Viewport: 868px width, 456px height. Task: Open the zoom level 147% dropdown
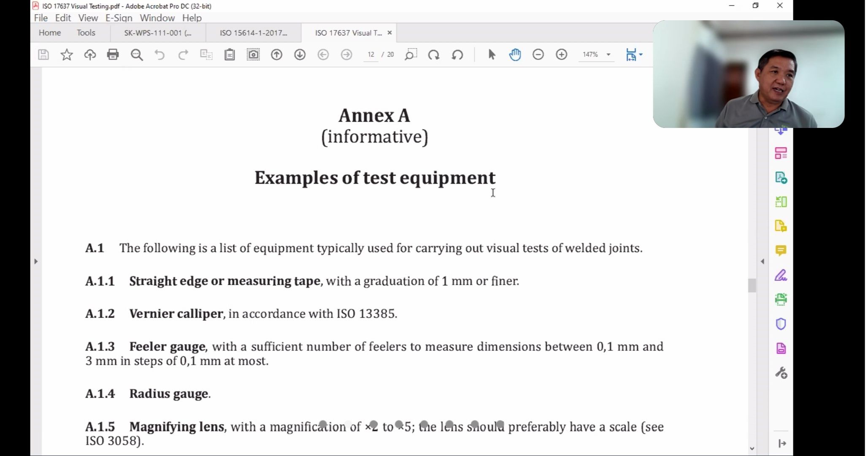pyautogui.click(x=608, y=54)
